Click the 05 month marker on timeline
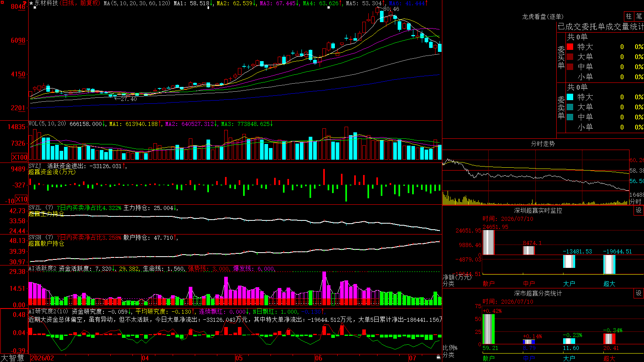 tap(239, 358)
